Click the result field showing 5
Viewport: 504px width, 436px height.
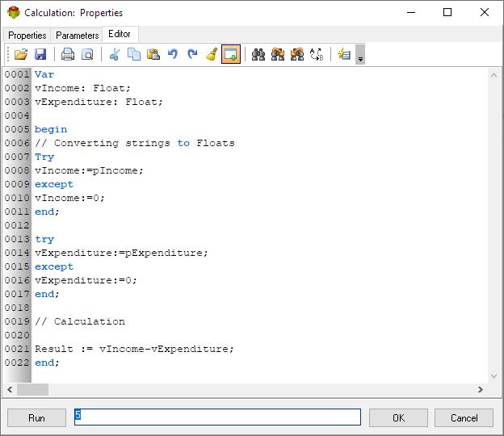click(x=217, y=417)
